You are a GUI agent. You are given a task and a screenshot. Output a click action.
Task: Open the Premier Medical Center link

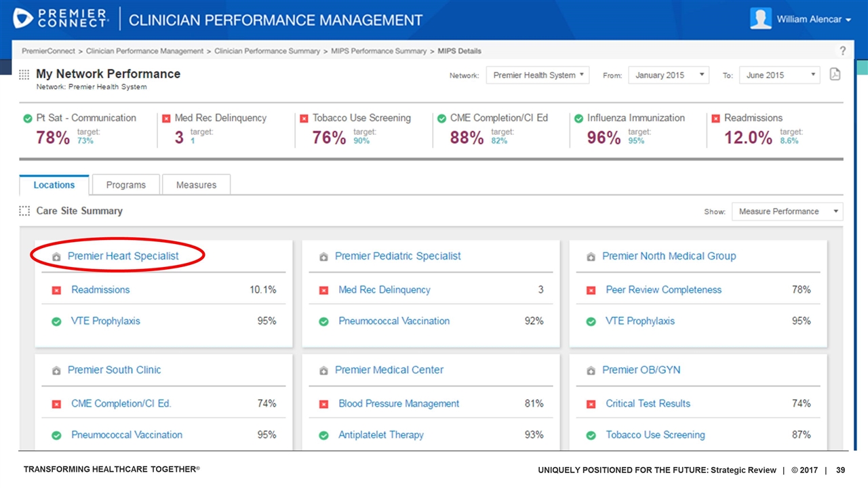pyautogui.click(x=389, y=370)
